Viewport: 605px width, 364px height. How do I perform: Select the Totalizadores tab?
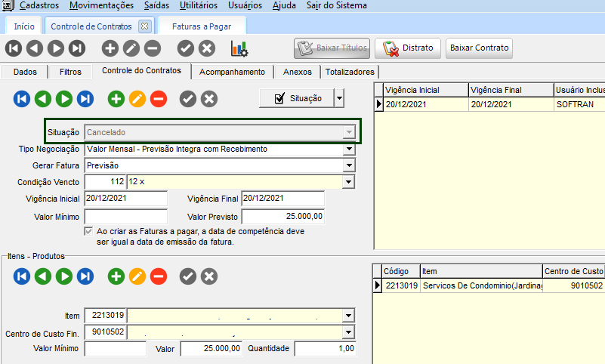click(350, 72)
